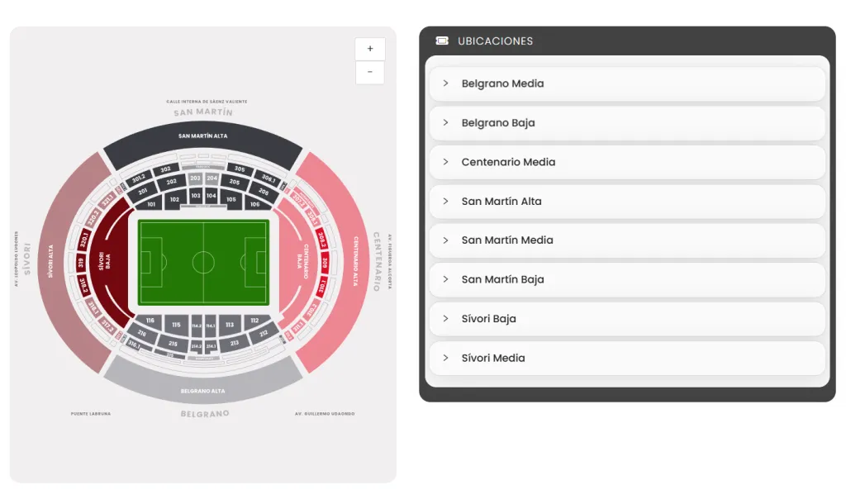Image resolution: width=846 pixels, height=504 pixels.
Task: Click the green pitch at the map center
Action: point(204,260)
